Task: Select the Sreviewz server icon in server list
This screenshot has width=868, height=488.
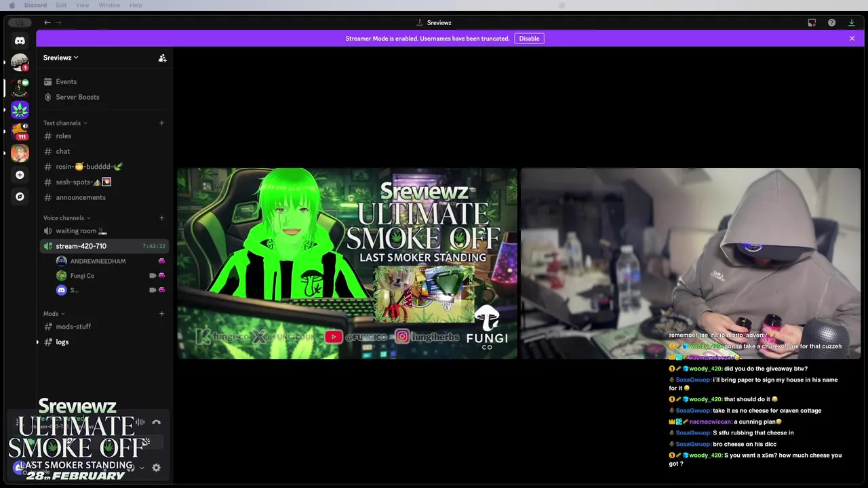Action: pyautogui.click(x=20, y=87)
